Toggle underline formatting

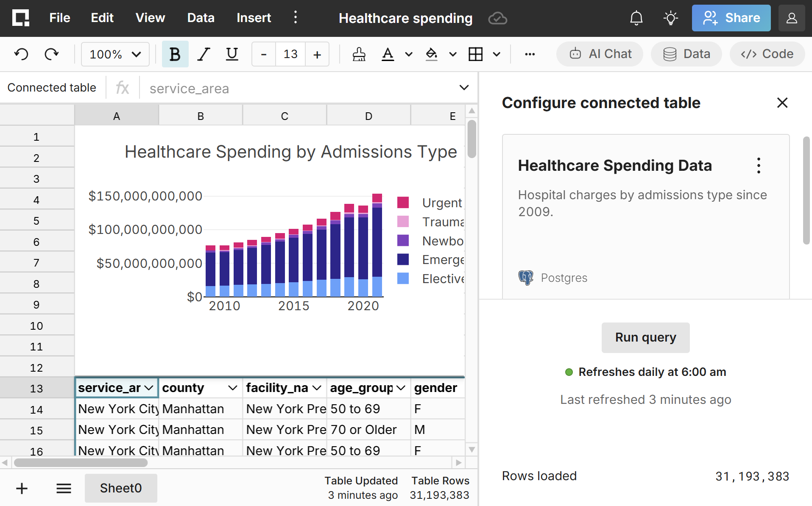coord(232,54)
